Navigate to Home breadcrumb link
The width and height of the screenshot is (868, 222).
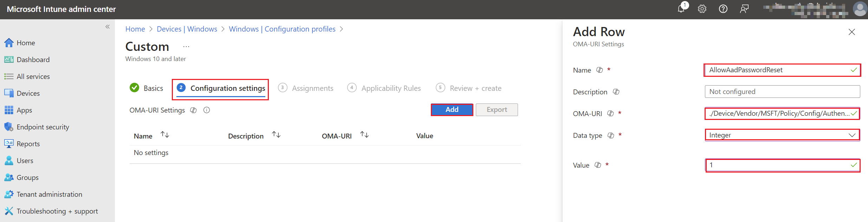135,29
